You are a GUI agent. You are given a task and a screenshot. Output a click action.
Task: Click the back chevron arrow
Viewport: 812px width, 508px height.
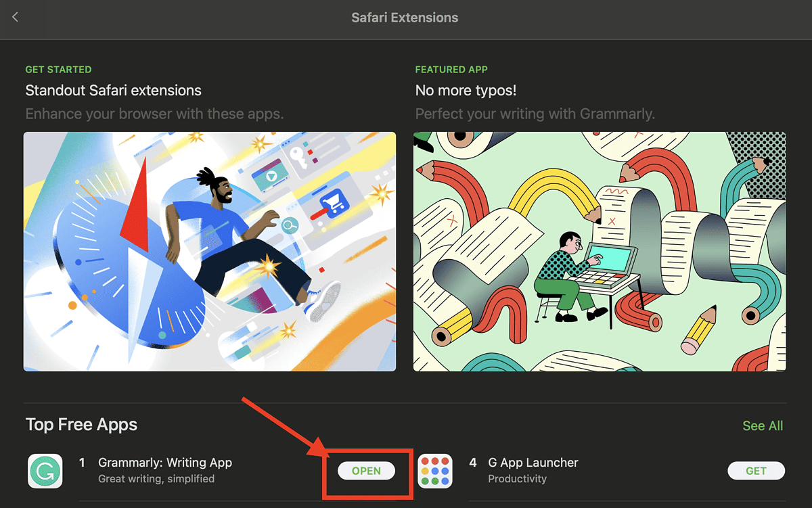point(14,18)
